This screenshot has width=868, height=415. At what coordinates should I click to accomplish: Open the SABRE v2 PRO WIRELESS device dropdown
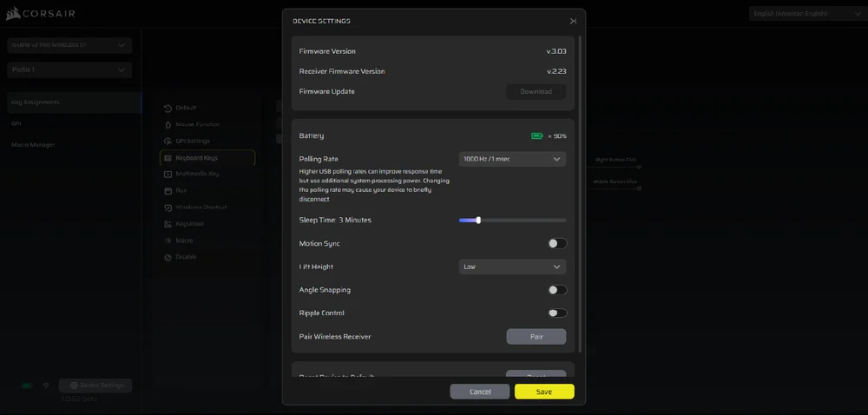[x=69, y=45]
